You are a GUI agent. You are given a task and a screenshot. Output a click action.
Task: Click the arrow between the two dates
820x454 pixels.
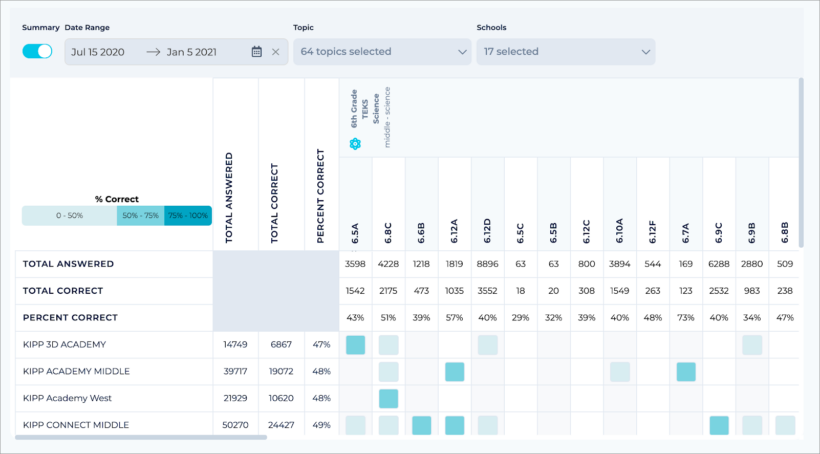point(153,52)
